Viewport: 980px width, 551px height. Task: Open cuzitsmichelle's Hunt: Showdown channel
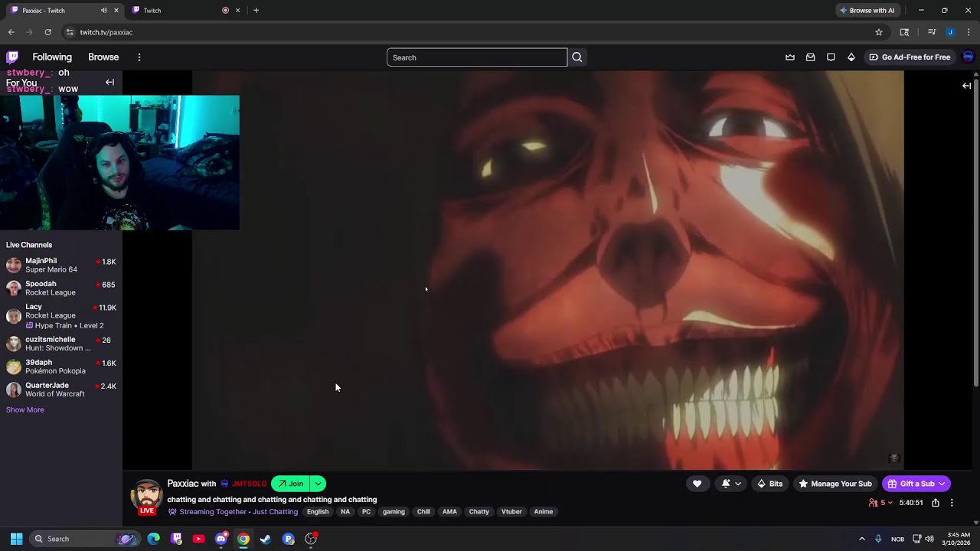point(61,344)
